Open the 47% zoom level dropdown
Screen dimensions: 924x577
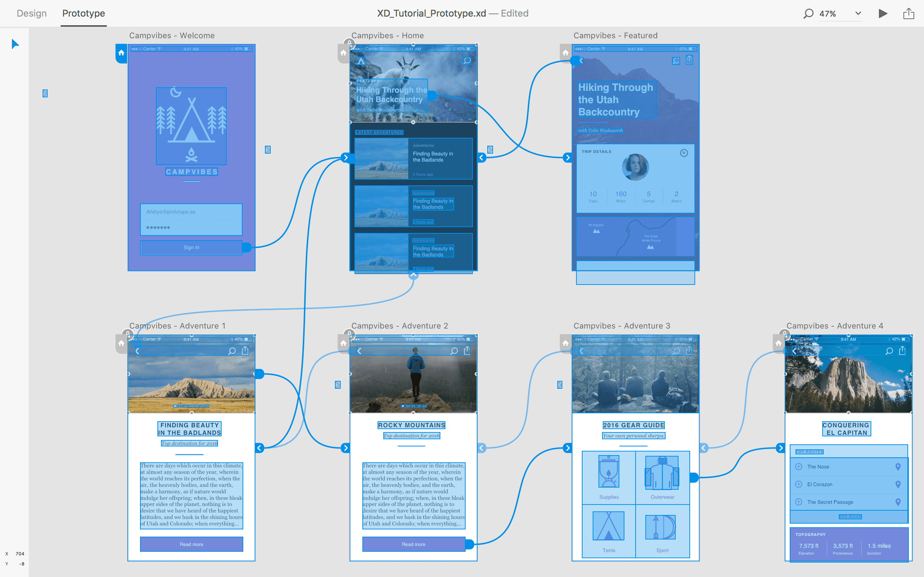858,14
